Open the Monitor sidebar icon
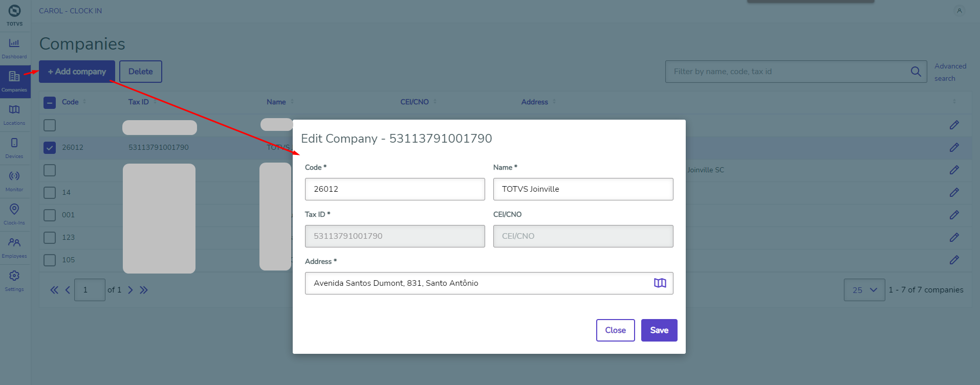The image size is (980, 385). [14, 180]
